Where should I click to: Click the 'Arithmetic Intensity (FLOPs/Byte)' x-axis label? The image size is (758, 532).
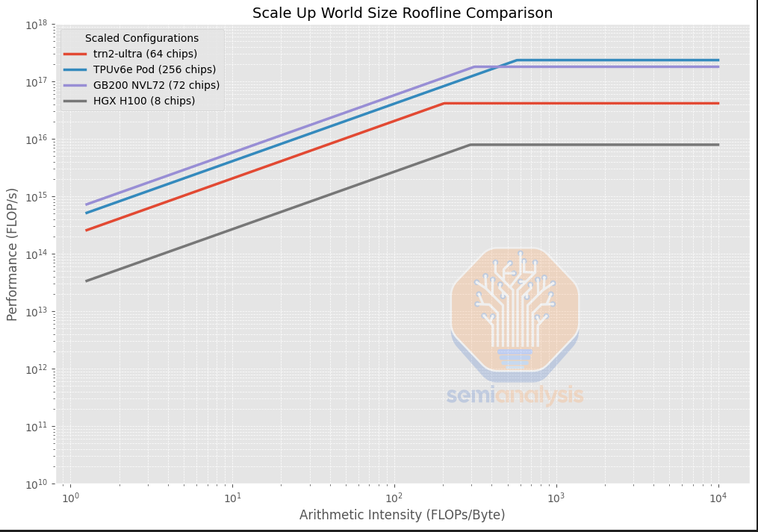click(403, 515)
